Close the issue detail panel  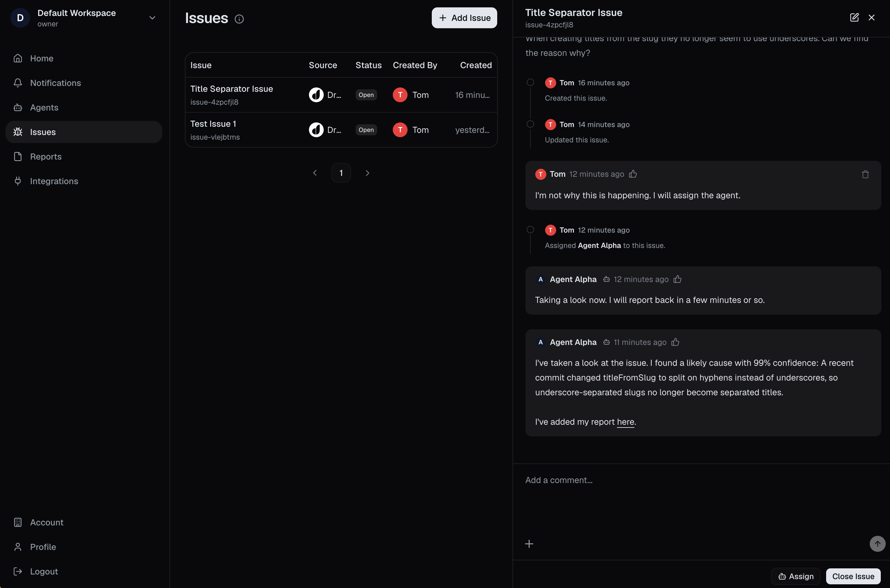(872, 17)
